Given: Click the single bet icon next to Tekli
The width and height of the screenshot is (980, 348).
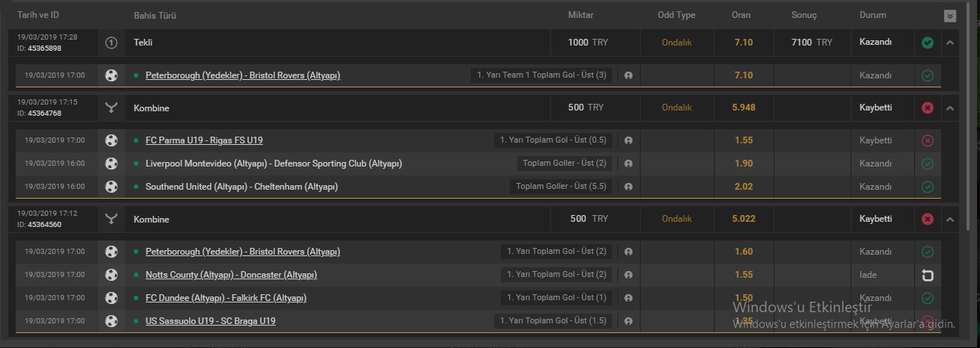Looking at the screenshot, I should (x=111, y=43).
